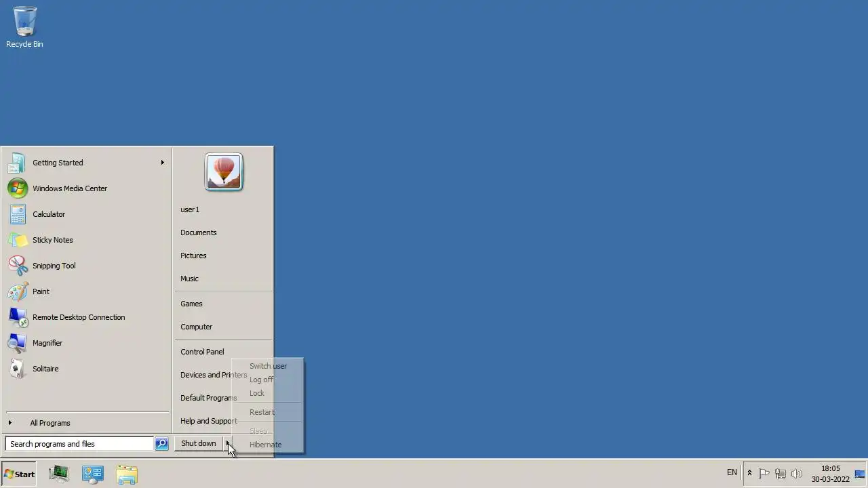Click the search magnifier button
Viewport: 868px width, 488px height.
tap(161, 444)
